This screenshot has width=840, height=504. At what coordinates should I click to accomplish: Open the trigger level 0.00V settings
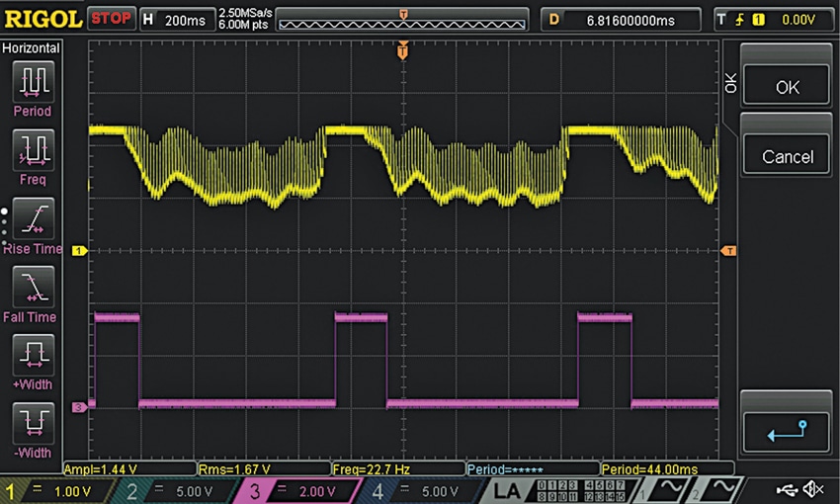tap(771, 19)
